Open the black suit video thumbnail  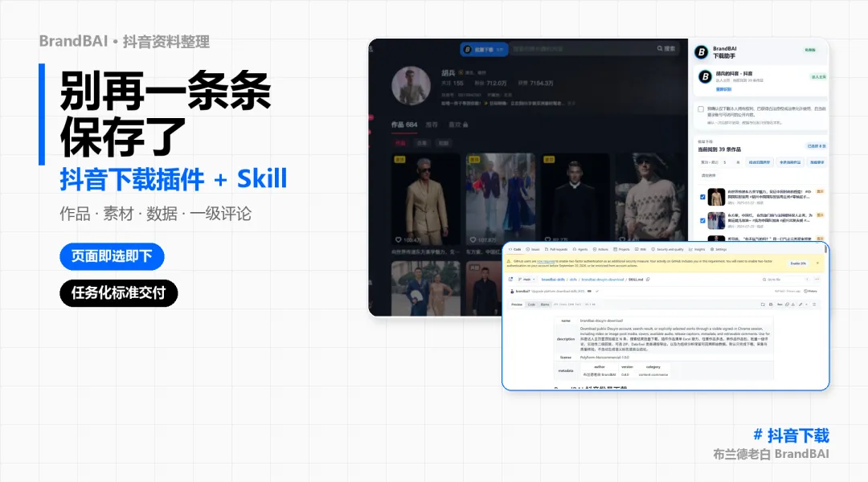(x=575, y=199)
